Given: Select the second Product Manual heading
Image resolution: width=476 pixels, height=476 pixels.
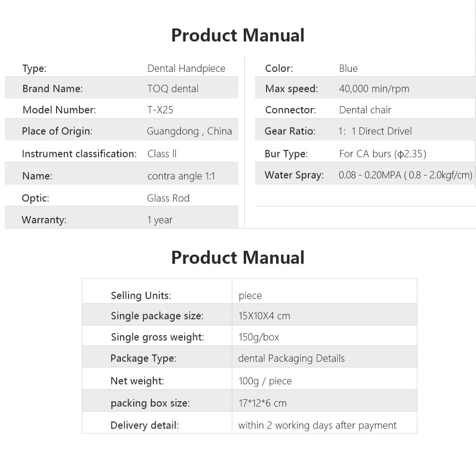Looking at the screenshot, I should tap(238, 258).
